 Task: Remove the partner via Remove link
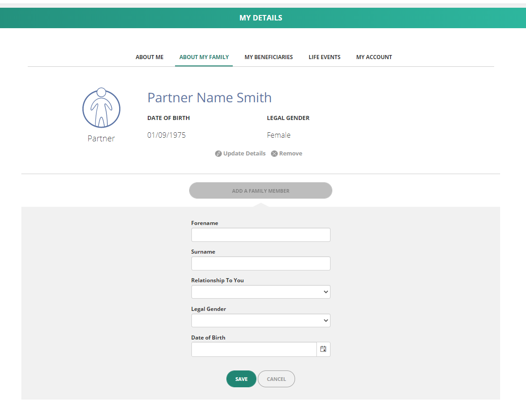click(291, 153)
